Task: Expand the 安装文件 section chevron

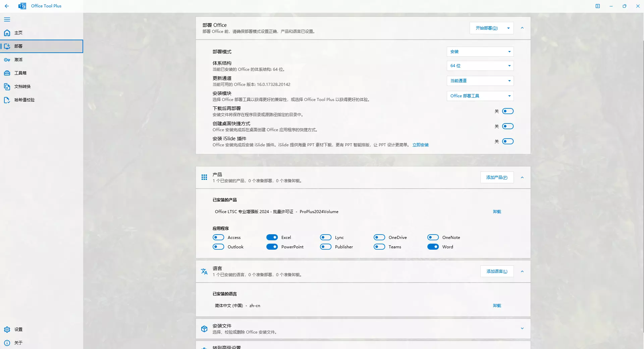Action: (x=522, y=329)
